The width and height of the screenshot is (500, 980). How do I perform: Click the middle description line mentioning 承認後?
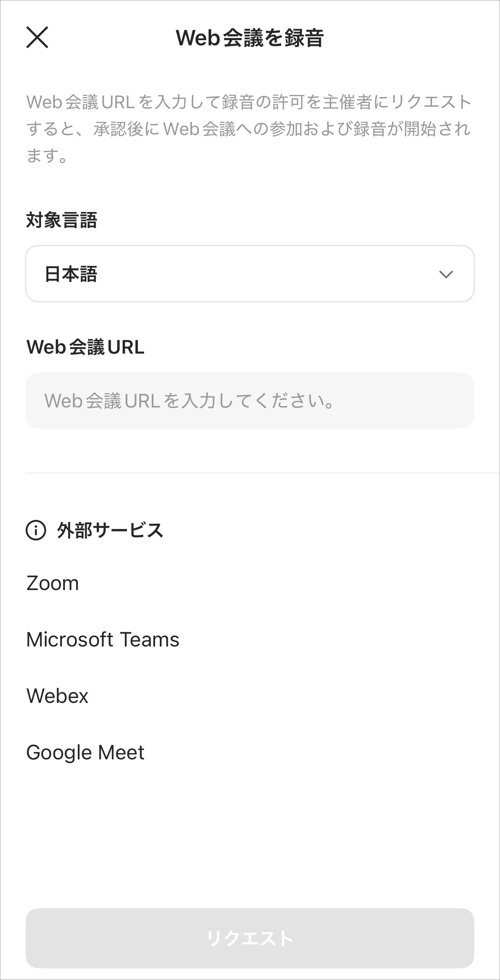[249, 129]
